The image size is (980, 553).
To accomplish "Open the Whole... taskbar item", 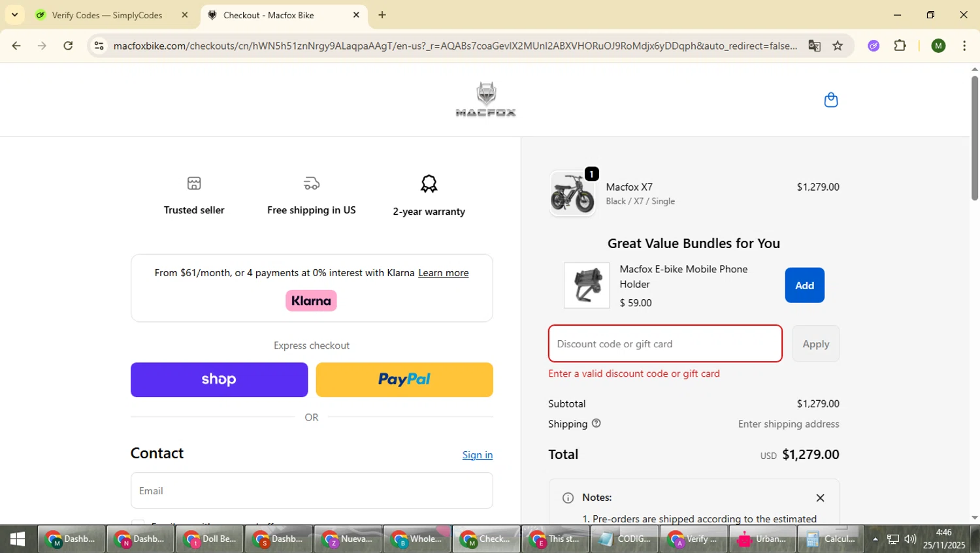I will pos(417,539).
